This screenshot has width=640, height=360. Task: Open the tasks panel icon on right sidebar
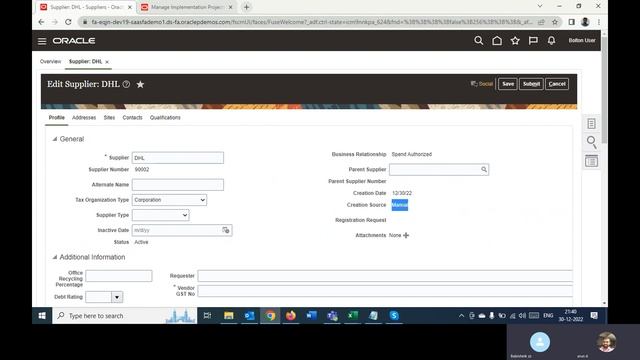click(591, 124)
